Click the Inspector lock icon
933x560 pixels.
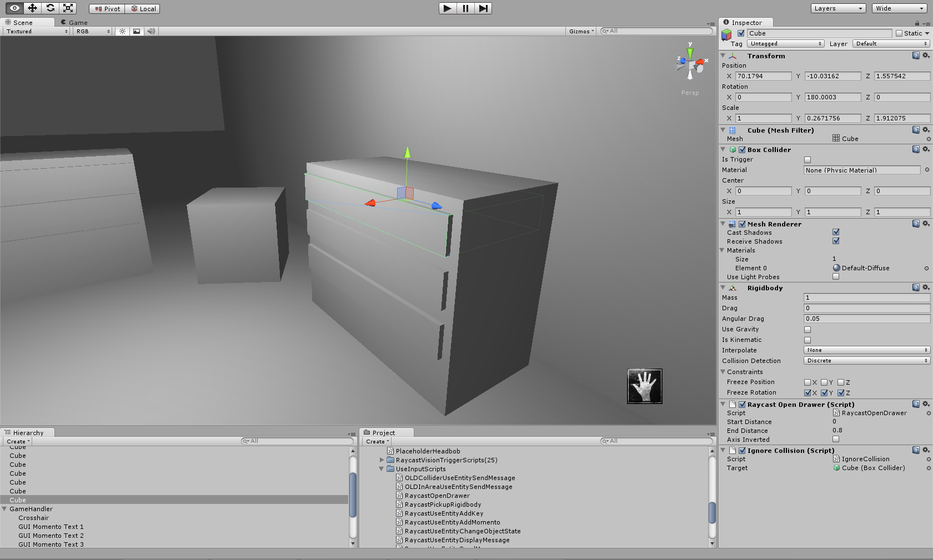917,23
